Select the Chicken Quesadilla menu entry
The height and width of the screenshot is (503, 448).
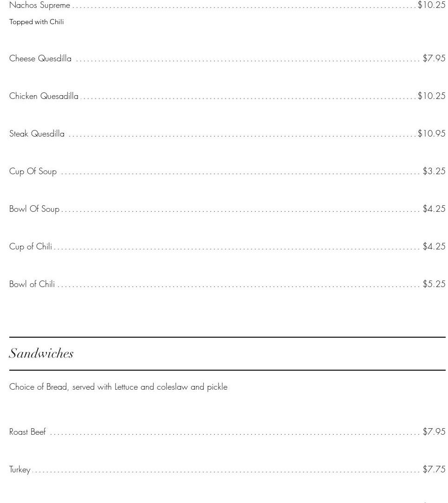coord(44,96)
